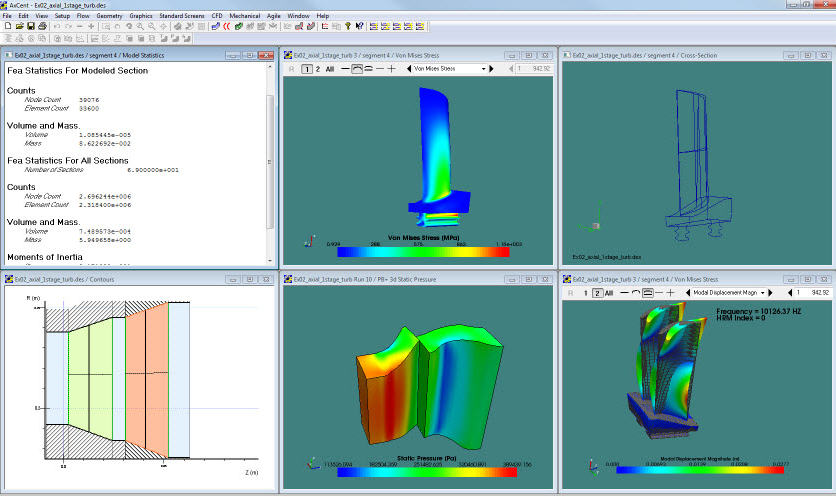Viewport: 836px width, 496px height.
Task: Toggle double-surface display in Modal Displacement window
Action: pos(647,293)
